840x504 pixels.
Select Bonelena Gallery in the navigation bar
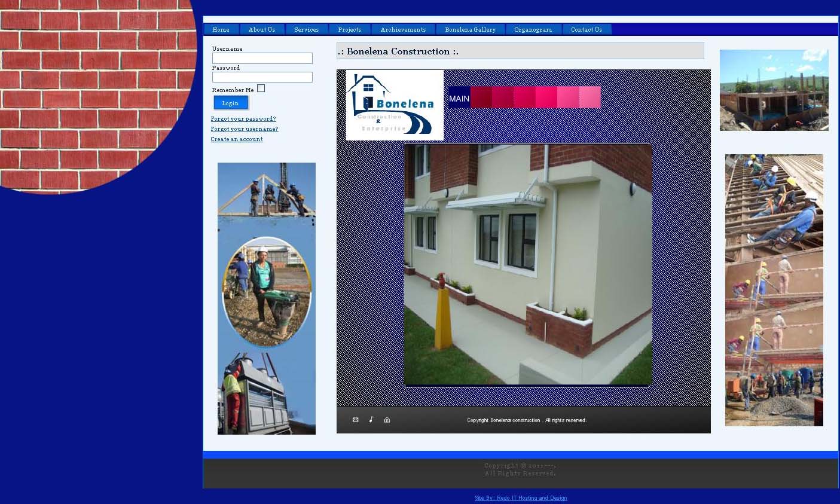click(x=470, y=29)
